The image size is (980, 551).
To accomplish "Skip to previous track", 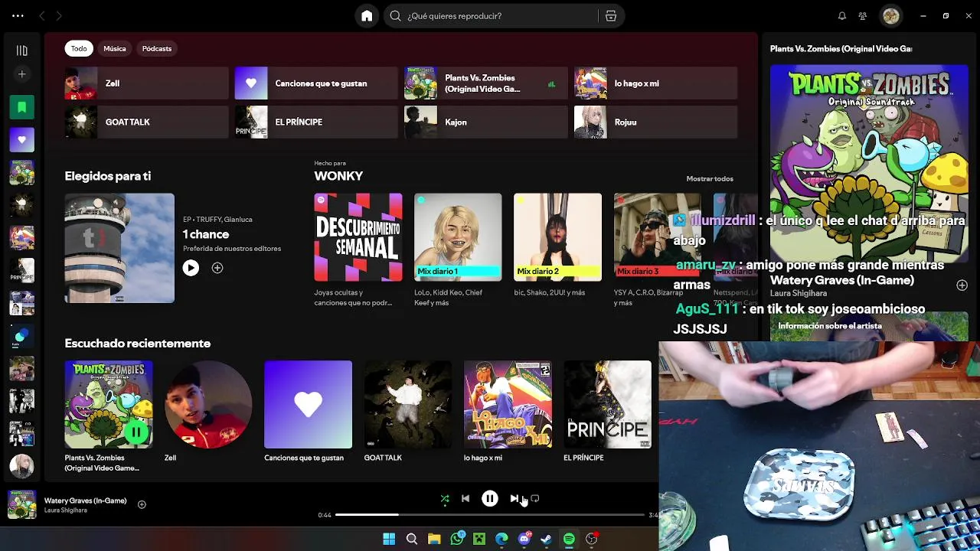I will click(x=465, y=498).
